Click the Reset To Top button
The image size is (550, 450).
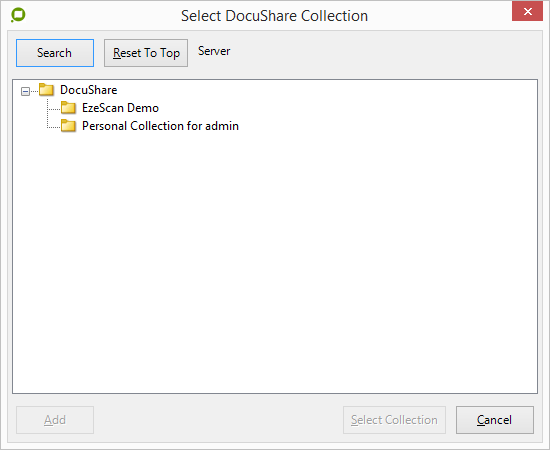point(146,53)
